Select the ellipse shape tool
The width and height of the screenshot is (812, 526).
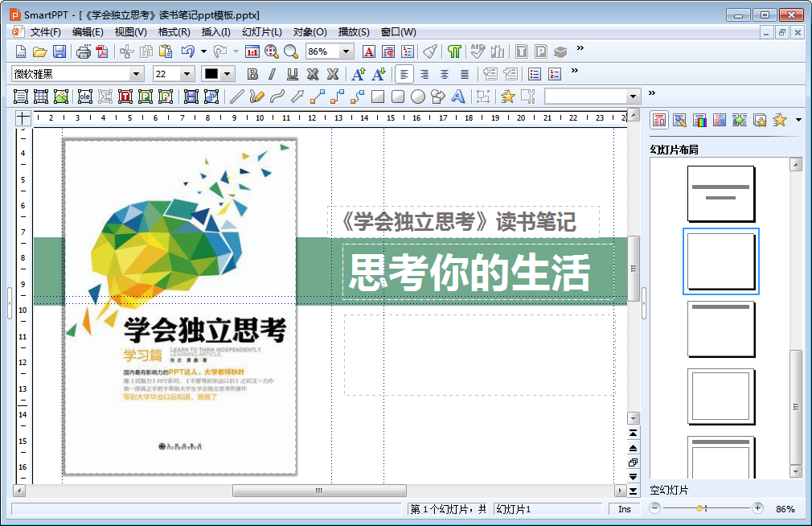pyautogui.click(x=418, y=97)
